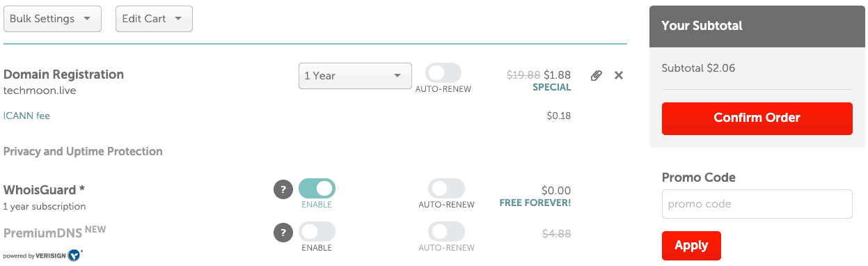The image size is (868, 266).
Task: Click the Apply promo button
Action: click(691, 246)
